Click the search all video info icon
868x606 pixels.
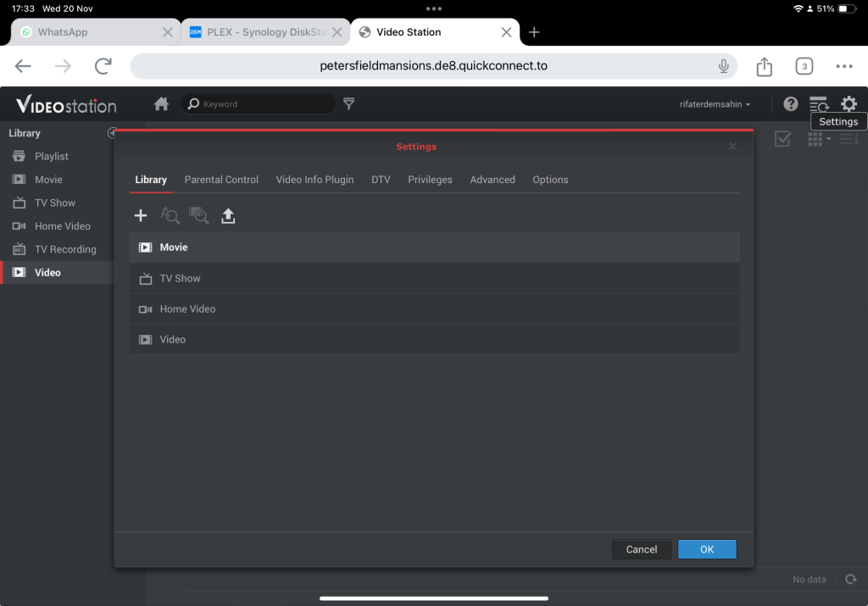199,215
